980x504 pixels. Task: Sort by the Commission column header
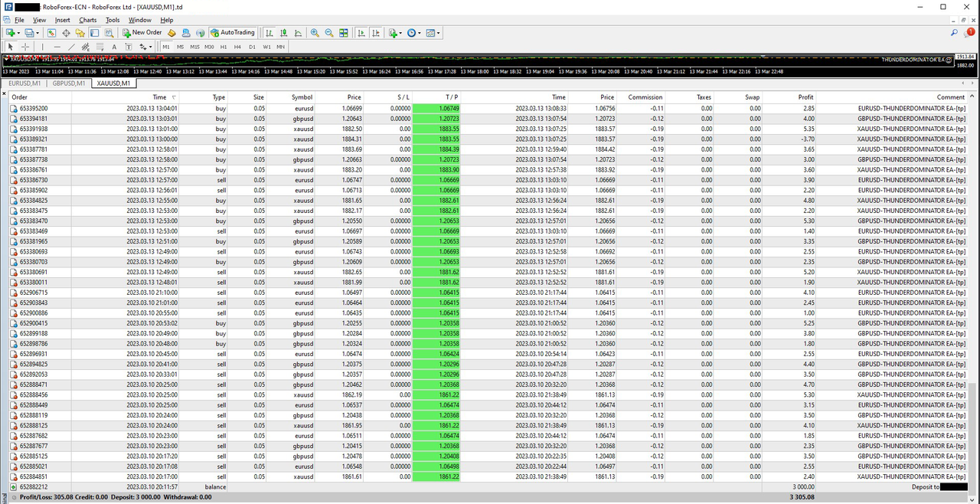645,97
